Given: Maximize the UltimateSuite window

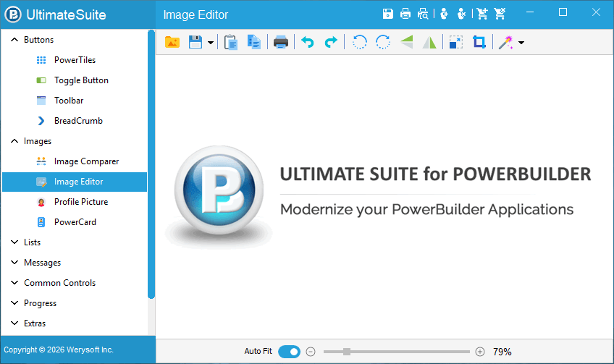Looking at the screenshot, I should point(563,12).
